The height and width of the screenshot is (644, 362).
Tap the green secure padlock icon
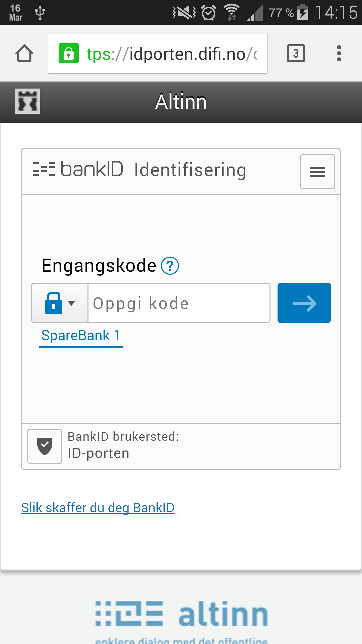click(x=69, y=53)
